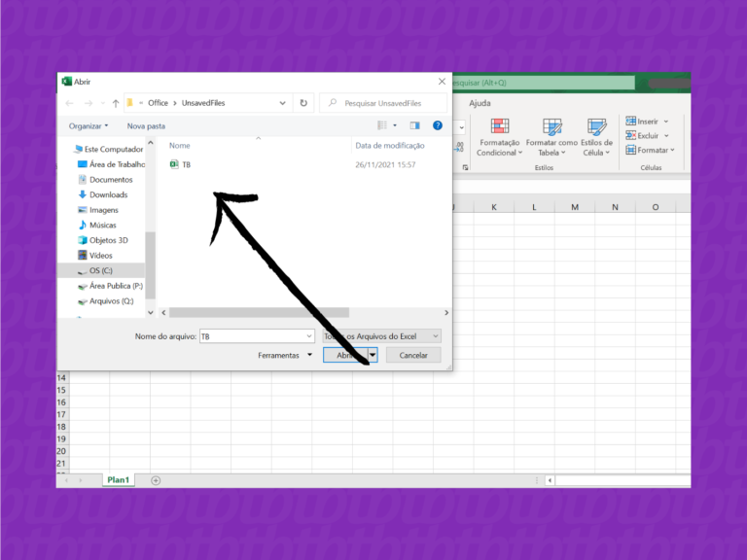Open Formatação Condicional in Excel ribbon
The image size is (747, 560).
(x=499, y=137)
